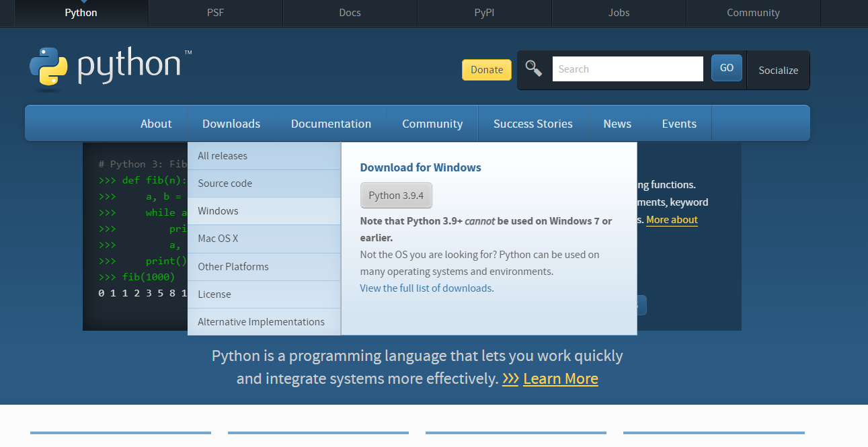Open the Socialize dropdown
Viewport: 868px width, 447px height.
pyautogui.click(x=779, y=70)
